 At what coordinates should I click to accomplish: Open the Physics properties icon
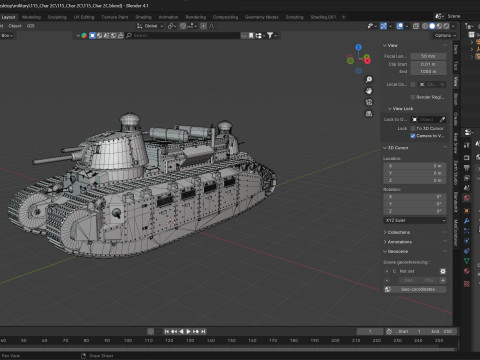467,241
